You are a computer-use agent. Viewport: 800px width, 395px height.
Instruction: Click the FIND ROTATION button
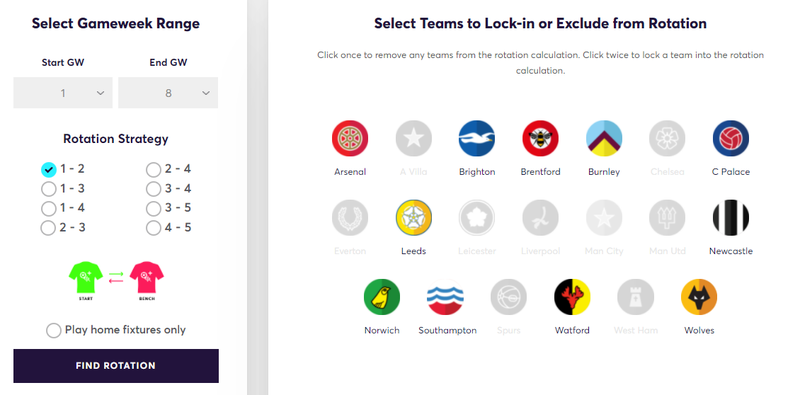[116, 366]
